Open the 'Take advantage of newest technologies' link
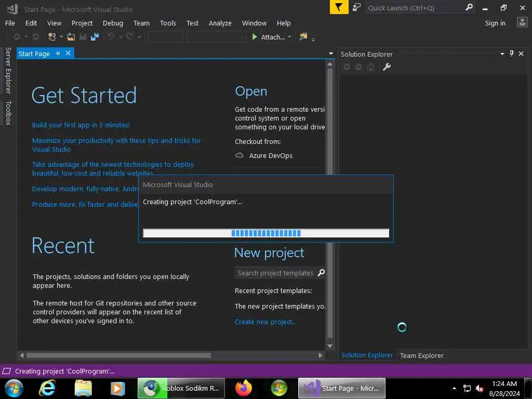Screen dimensions: 532x399 (113, 169)
